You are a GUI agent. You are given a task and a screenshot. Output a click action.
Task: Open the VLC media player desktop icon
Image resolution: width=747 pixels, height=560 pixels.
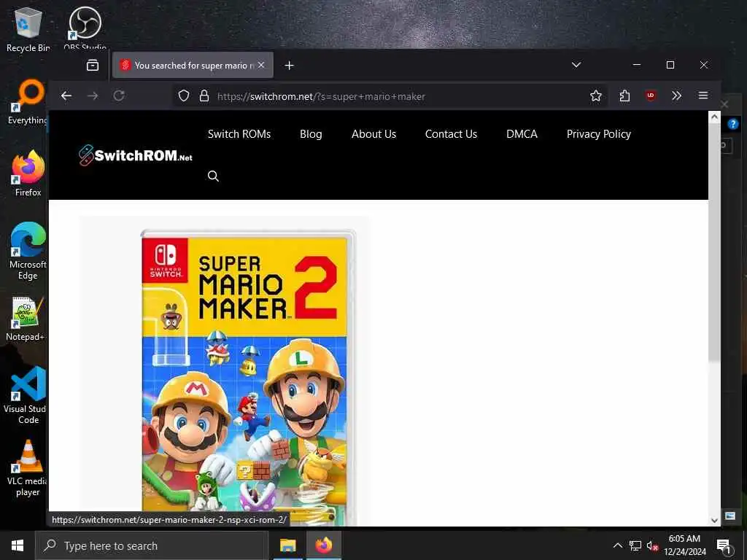(27, 469)
